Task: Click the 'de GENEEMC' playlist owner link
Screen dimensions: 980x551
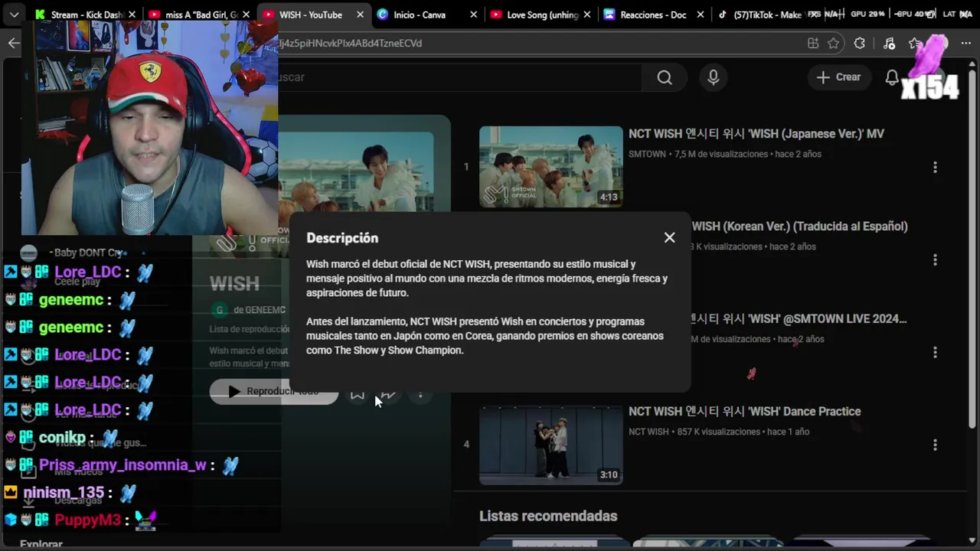Action: click(x=260, y=310)
